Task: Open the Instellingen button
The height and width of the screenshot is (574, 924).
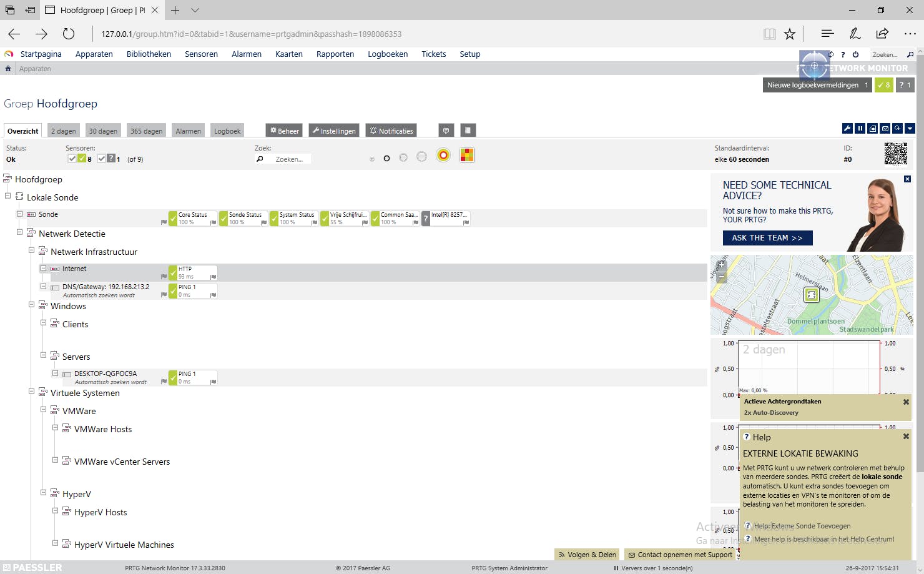Action: click(x=334, y=131)
